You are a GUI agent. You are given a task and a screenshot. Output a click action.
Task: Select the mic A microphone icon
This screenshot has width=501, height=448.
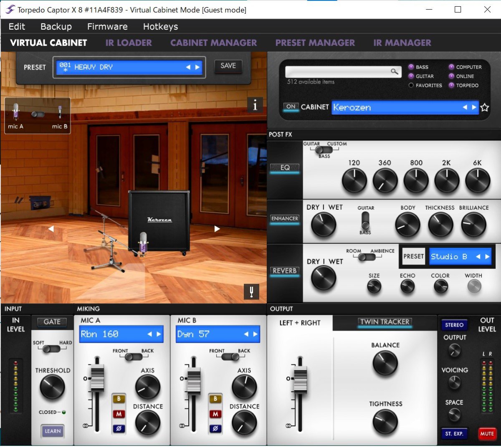16,113
